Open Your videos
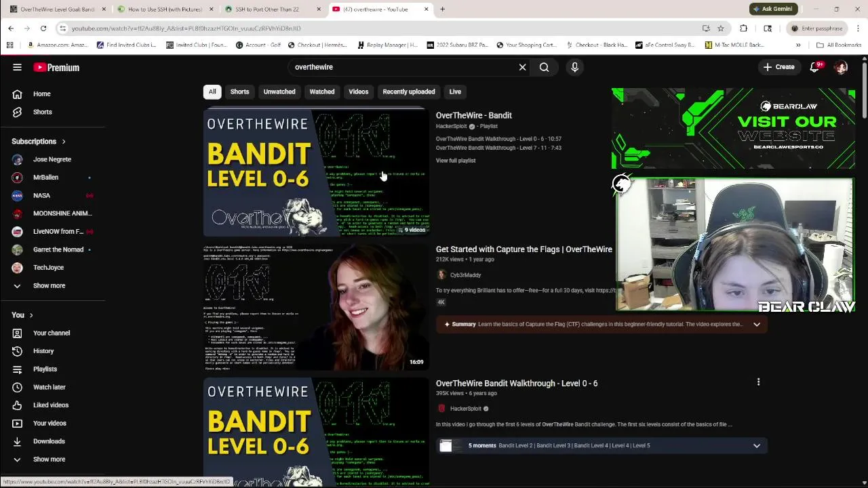Screen dimensions: 868x488 52,423
